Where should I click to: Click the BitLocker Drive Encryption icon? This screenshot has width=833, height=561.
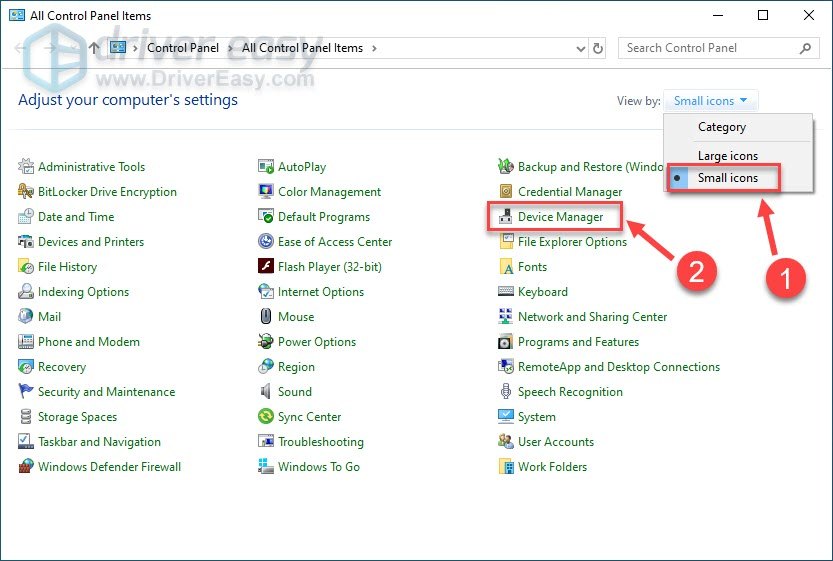click(x=26, y=191)
